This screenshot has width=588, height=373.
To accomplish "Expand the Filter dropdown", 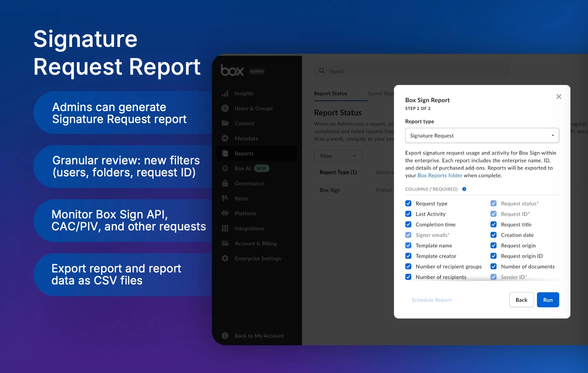I will coord(338,156).
